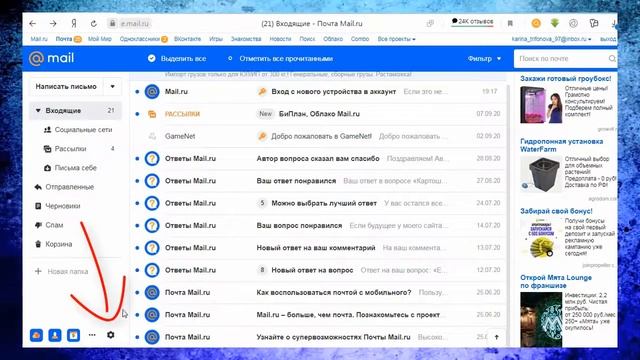Click the green download arrow extension icon
640x360 pixels.
click(x=555, y=23)
